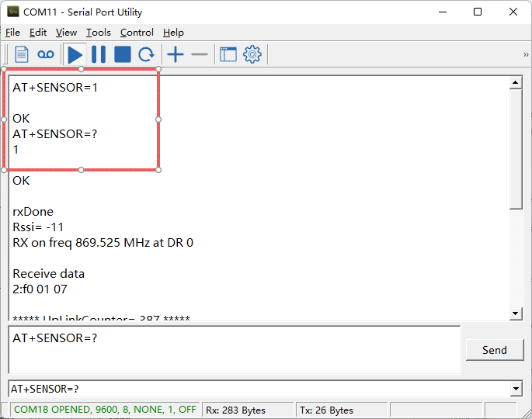The width and height of the screenshot is (532, 419).
Task: Start the serial connection with Play
Action: pyautogui.click(x=75, y=54)
